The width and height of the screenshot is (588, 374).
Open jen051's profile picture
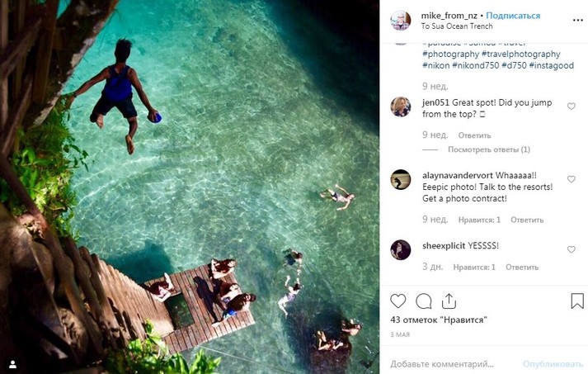[x=401, y=107]
